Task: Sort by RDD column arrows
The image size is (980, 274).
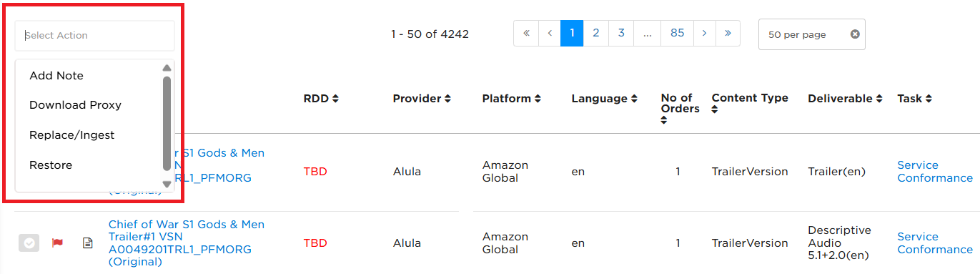Action: (x=335, y=99)
